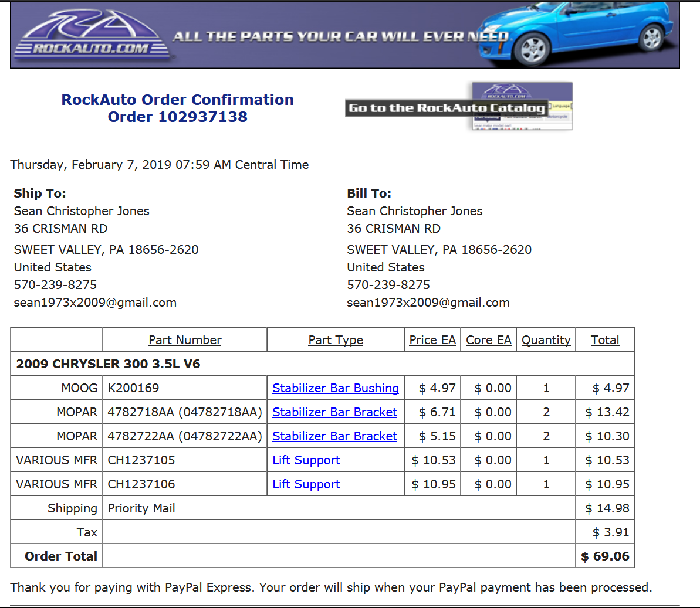Select part number K200169
The image size is (700, 608).
coord(133,388)
